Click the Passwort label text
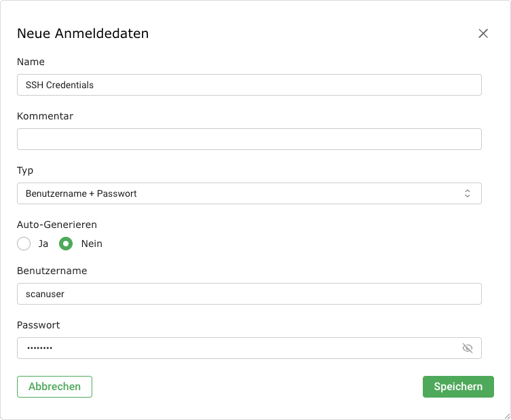This screenshot has height=420, width=511. (x=39, y=325)
